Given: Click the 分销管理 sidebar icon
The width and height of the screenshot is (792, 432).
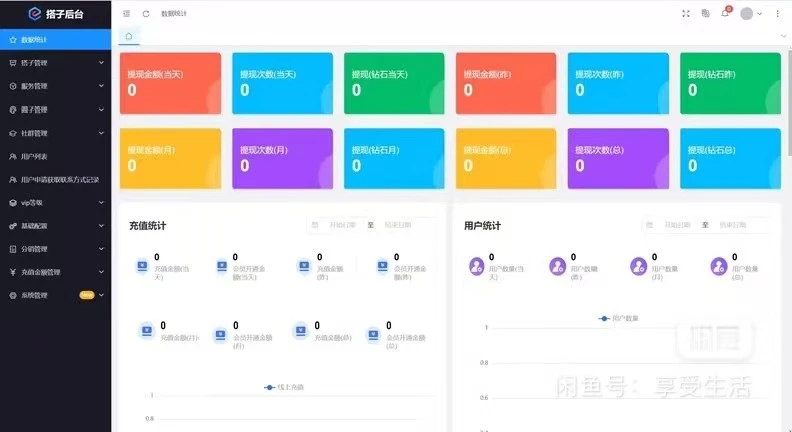Looking at the screenshot, I should (x=13, y=249).
